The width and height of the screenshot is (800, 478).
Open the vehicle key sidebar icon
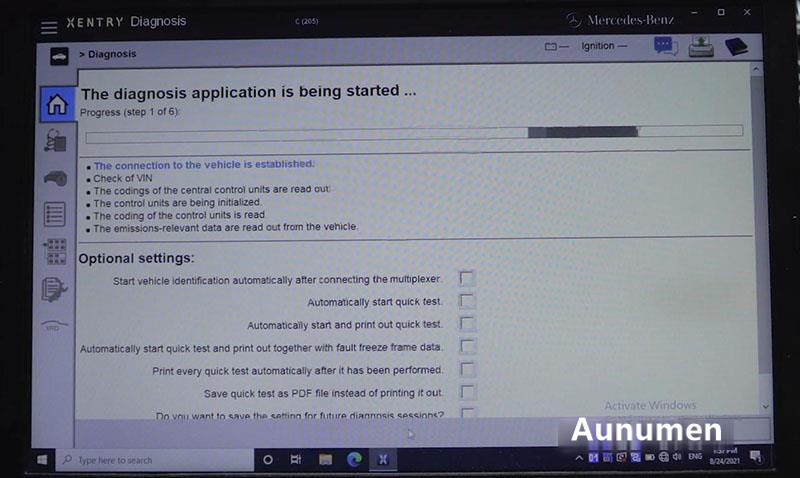coord(55,178)
